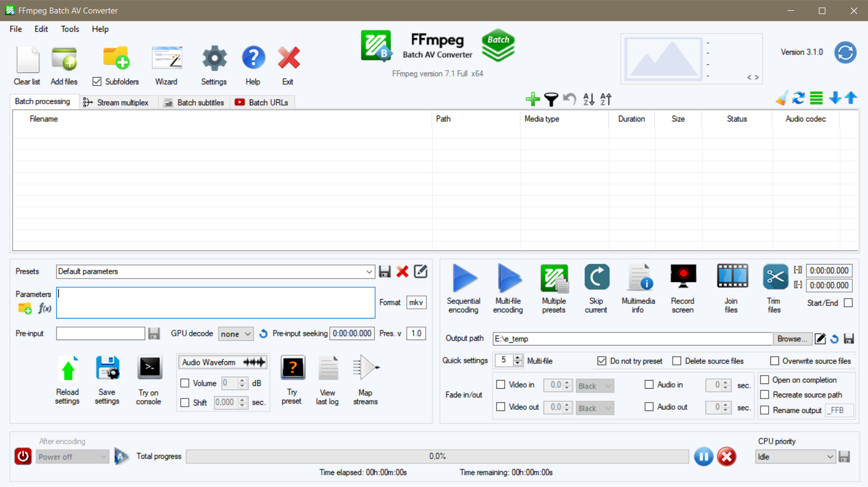Image resolution: width=868 pixels, height=487 pixels.
Task: Launch the Wizard tool
Action: point(166,58)
